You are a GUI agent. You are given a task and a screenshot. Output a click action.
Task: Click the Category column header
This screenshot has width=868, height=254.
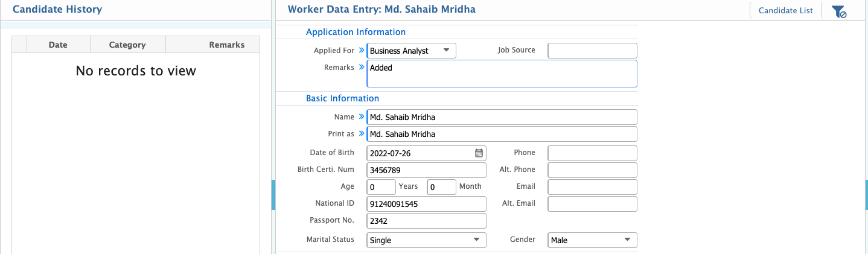pos(127,45)
